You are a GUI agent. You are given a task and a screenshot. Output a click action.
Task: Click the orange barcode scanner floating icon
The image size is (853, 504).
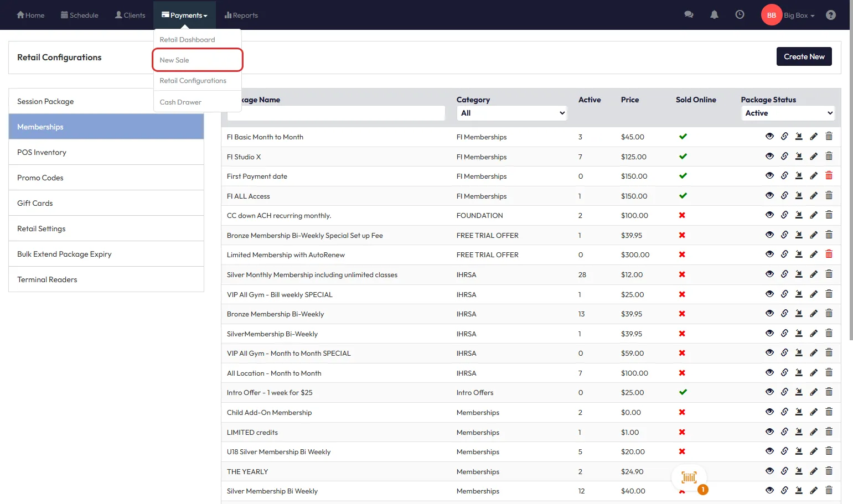pos(689,478)
